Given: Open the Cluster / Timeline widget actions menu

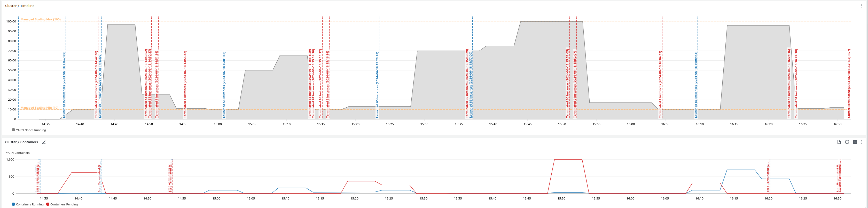Looking at the screenshot, I should point(862,6).
